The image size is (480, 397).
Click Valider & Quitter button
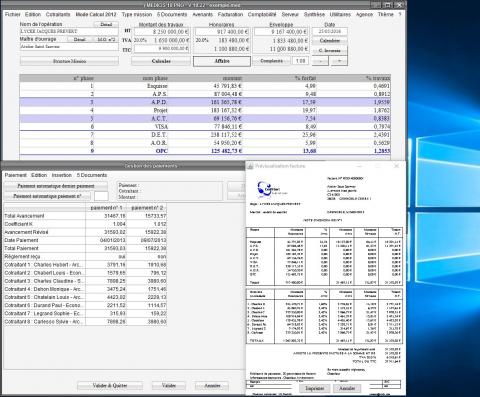(110, 385)
